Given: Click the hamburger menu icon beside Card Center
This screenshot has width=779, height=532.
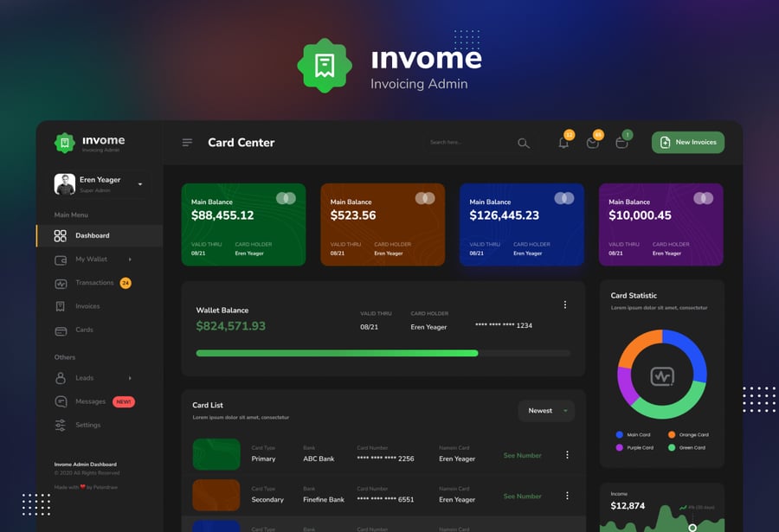Looking at the screenshot, I should 187,143.
